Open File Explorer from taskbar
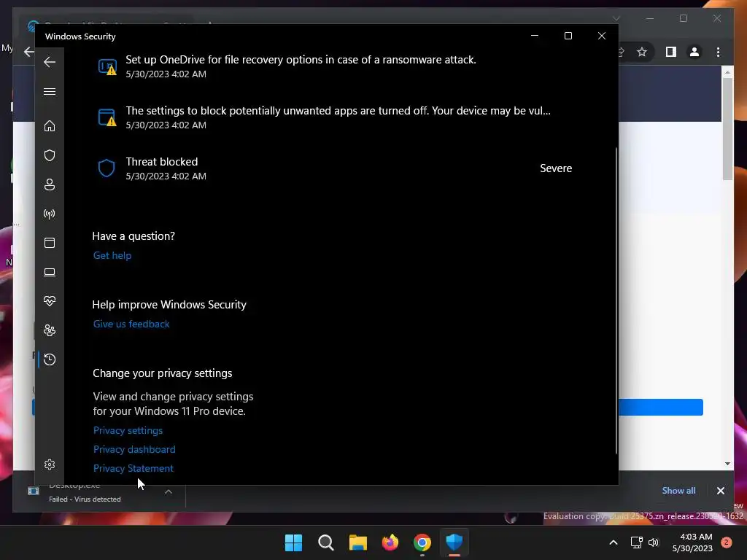The width and height of the screenshot is (747, 560). point(357,542)
